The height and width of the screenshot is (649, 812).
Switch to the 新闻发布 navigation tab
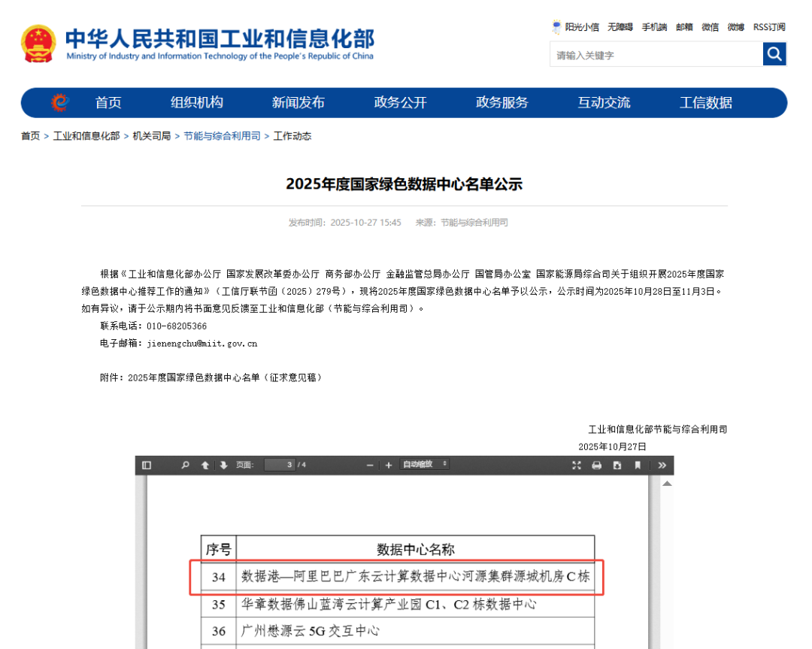(x=298, y=102)
